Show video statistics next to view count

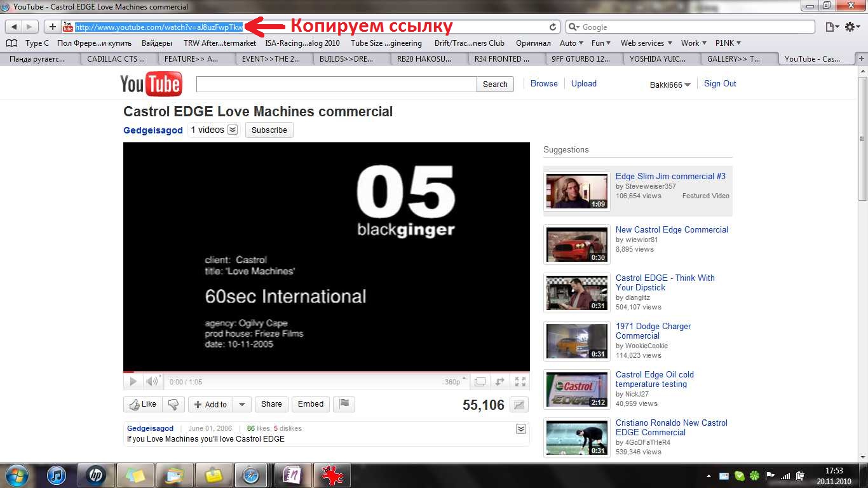519,405
